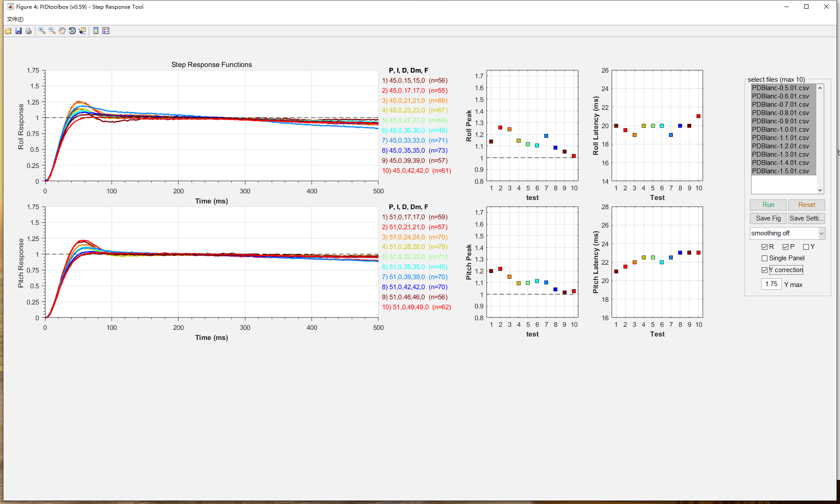Click the Save Fig button
The width and height of the screenshot is (840, 504).
(x=768, y=218)
